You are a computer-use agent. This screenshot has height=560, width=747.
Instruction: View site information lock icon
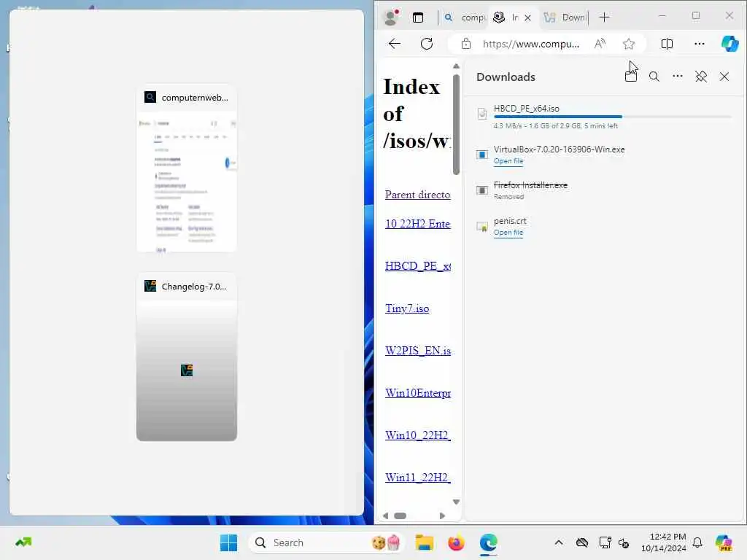point(466,44)
